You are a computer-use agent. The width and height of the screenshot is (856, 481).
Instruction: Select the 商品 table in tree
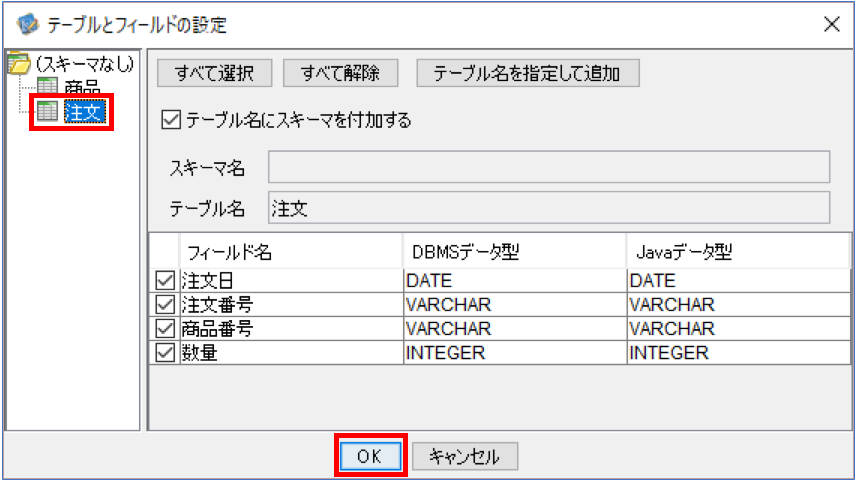pos(82,87)
